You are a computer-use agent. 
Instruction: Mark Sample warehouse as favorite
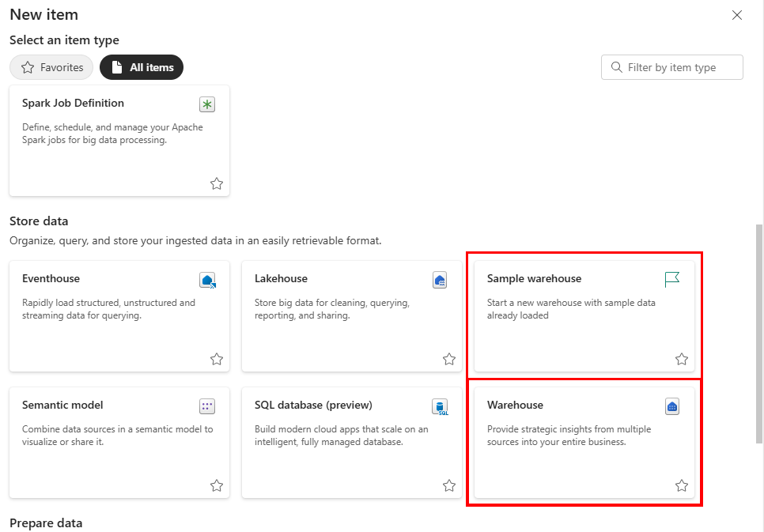coord(682,359)
